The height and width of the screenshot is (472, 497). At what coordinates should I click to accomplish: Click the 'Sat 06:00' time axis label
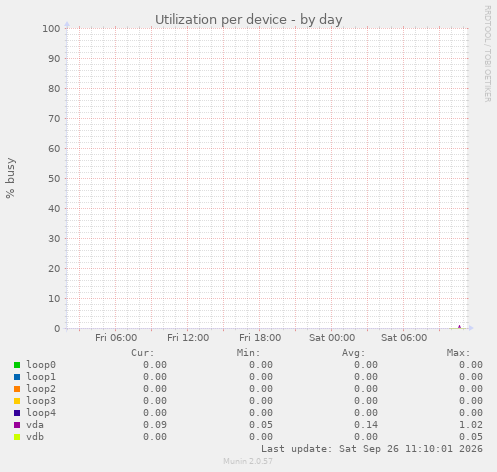tap(404, 338)
